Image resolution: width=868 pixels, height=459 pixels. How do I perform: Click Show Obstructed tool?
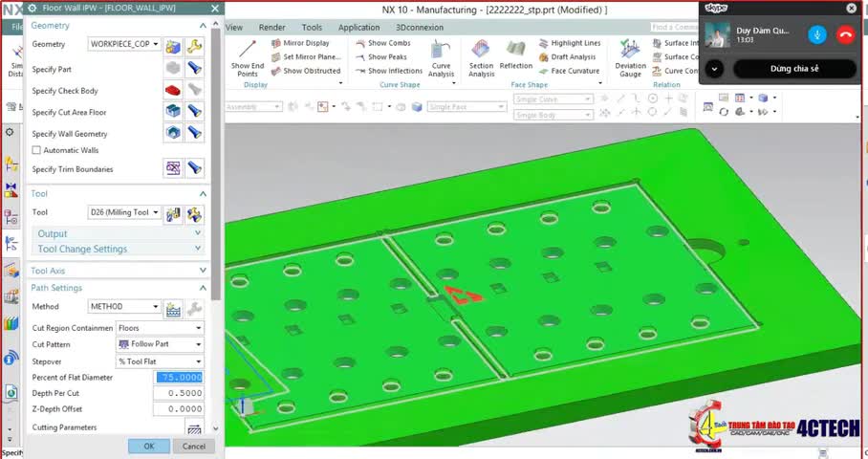point(306,71)
